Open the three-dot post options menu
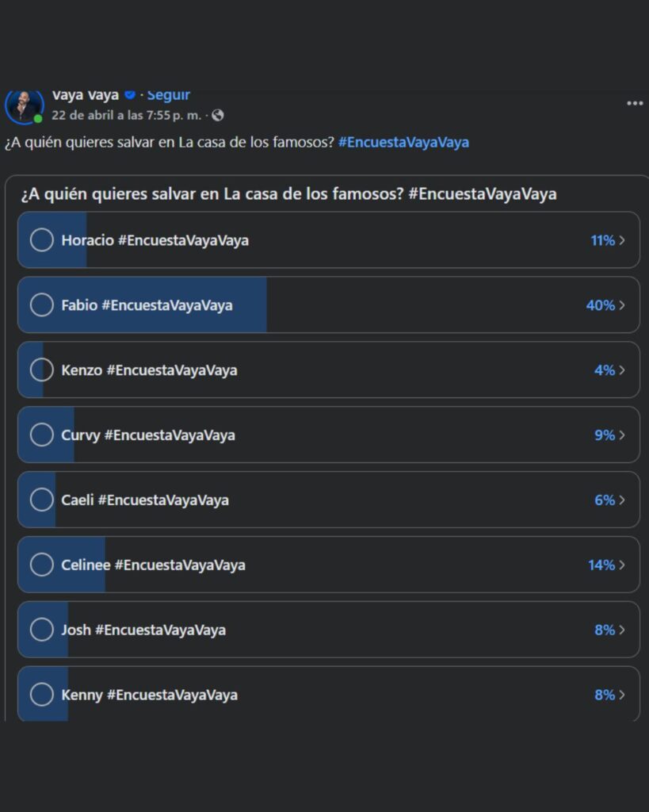 point(634,103)
